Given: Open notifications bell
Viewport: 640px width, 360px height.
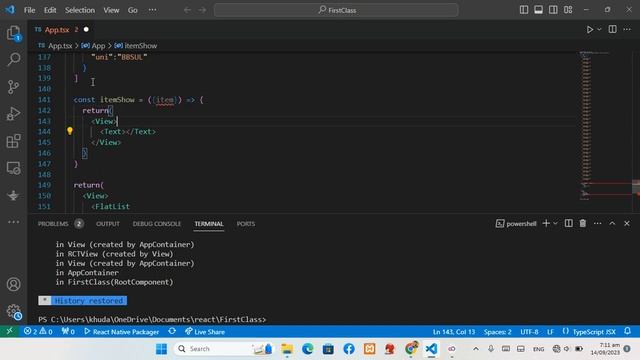Looking at the screenshot, I should point(627,331).
